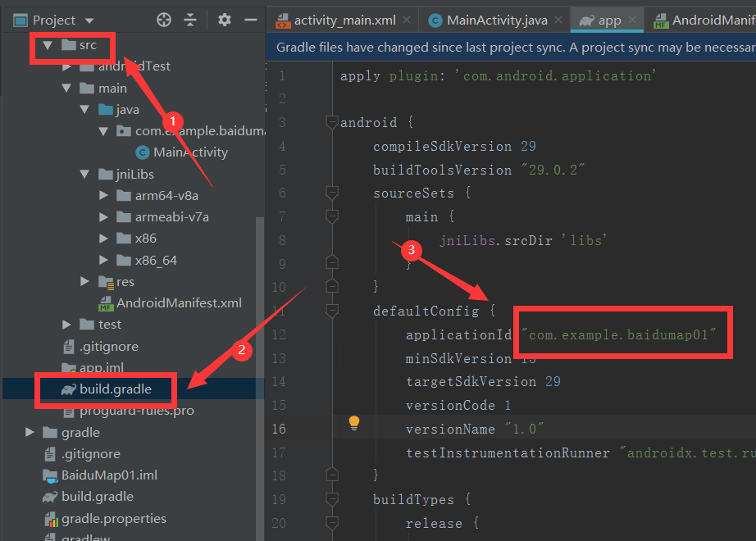Expand the x86 folder
The image size is (756, 541).
click(103, 239)
